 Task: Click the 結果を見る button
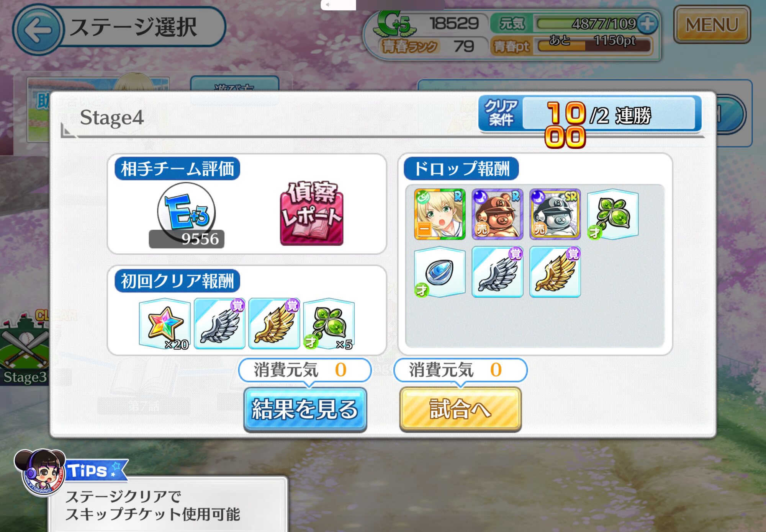click(305, 410)
